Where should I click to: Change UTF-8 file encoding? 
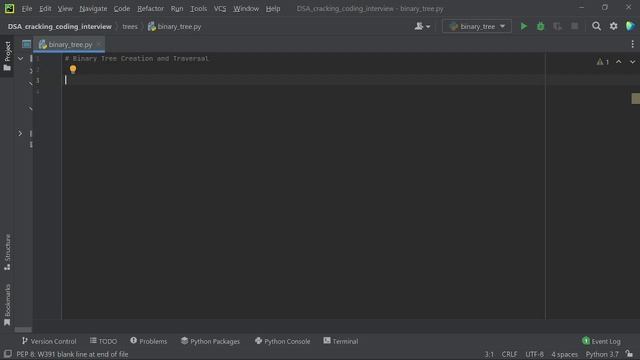[534, 354]
